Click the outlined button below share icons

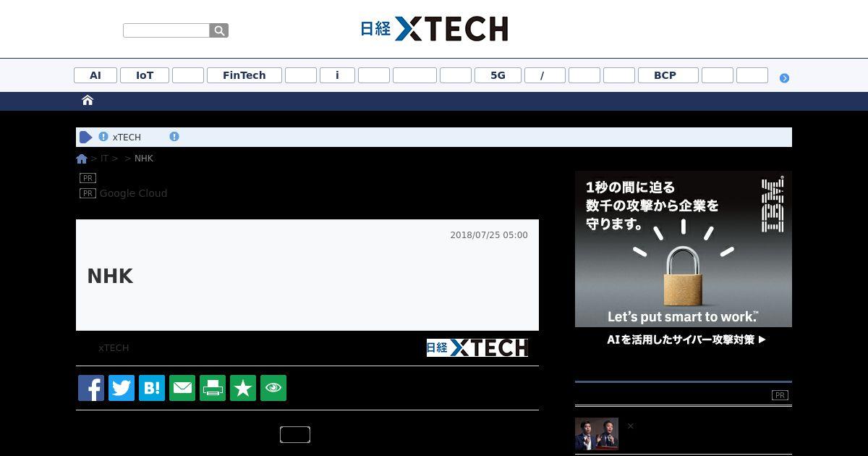295,434
